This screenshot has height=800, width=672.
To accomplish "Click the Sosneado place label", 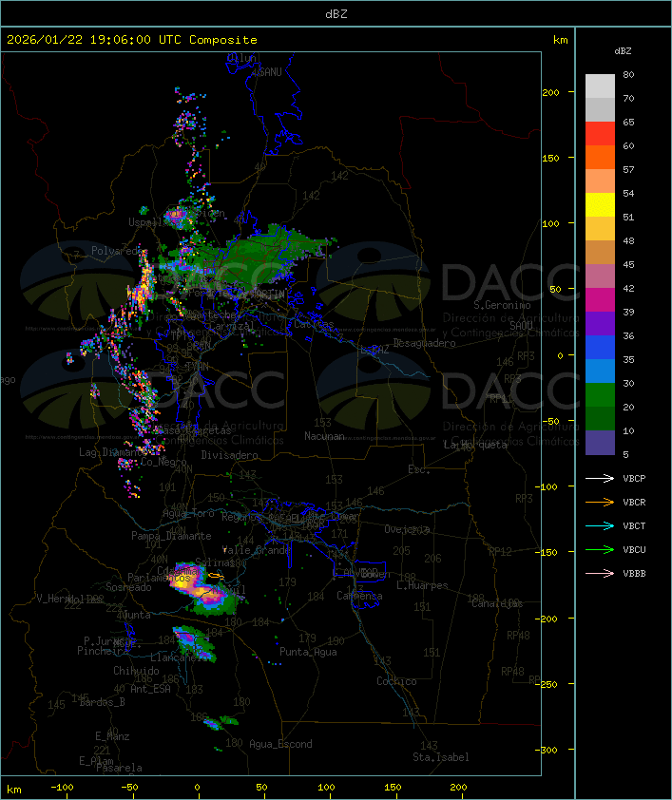I will click(128, 587).
